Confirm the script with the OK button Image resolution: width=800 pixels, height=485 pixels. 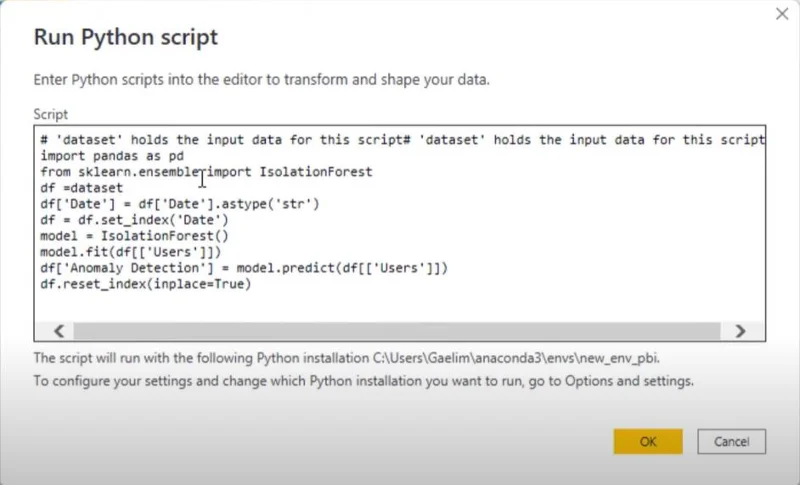[x=647, y=441]
